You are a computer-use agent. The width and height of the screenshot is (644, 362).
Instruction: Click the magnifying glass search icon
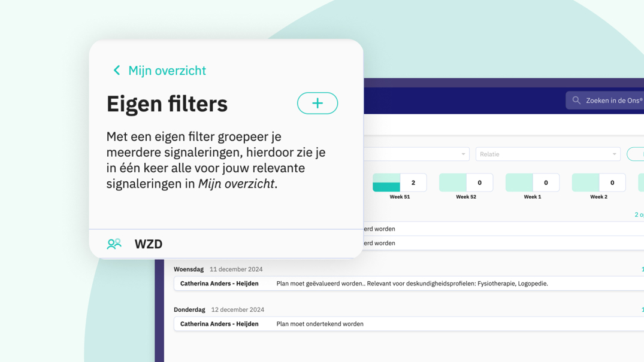pyautogui.click(x=576, y=100)
